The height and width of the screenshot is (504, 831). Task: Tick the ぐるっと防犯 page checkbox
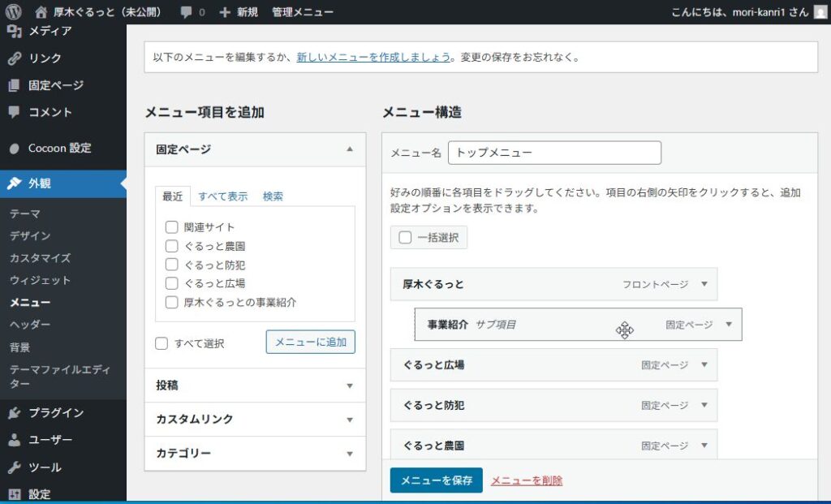(171, 265)
